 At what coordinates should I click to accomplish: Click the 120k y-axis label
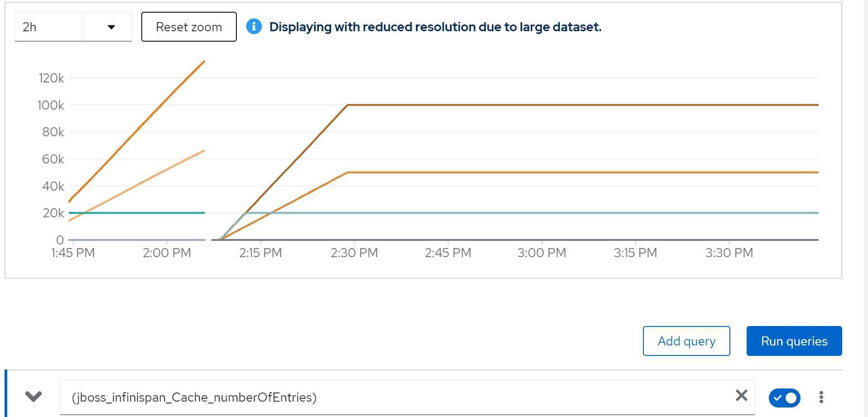point(51,78)
